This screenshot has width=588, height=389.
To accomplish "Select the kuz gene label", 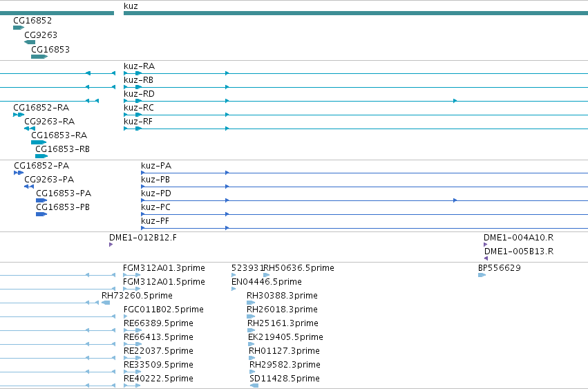I will (131, 6).
